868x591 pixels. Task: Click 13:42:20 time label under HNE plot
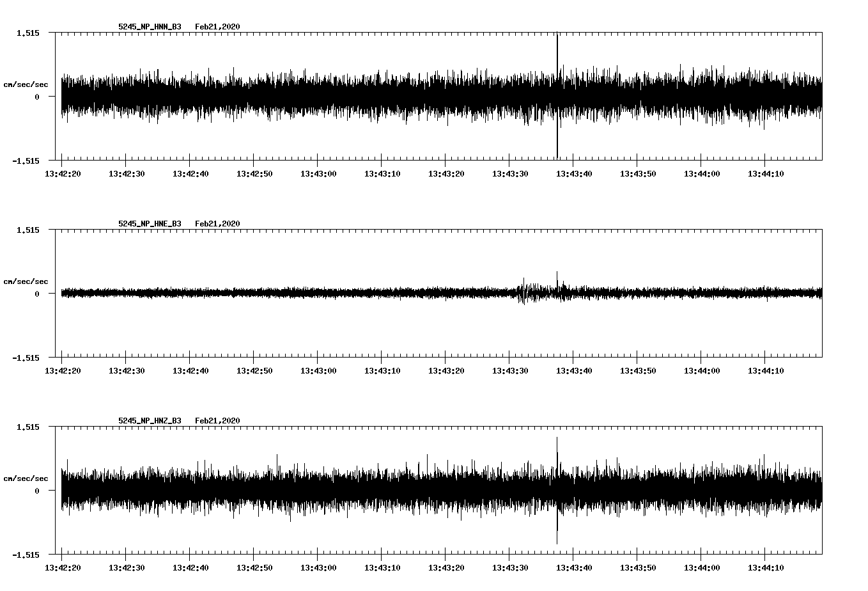(63, 371)
